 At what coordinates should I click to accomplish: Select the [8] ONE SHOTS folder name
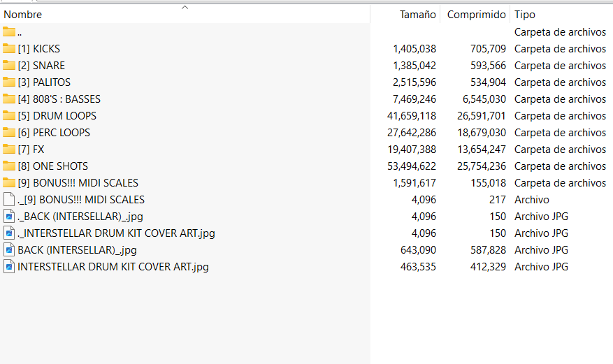tap(53, 166)
